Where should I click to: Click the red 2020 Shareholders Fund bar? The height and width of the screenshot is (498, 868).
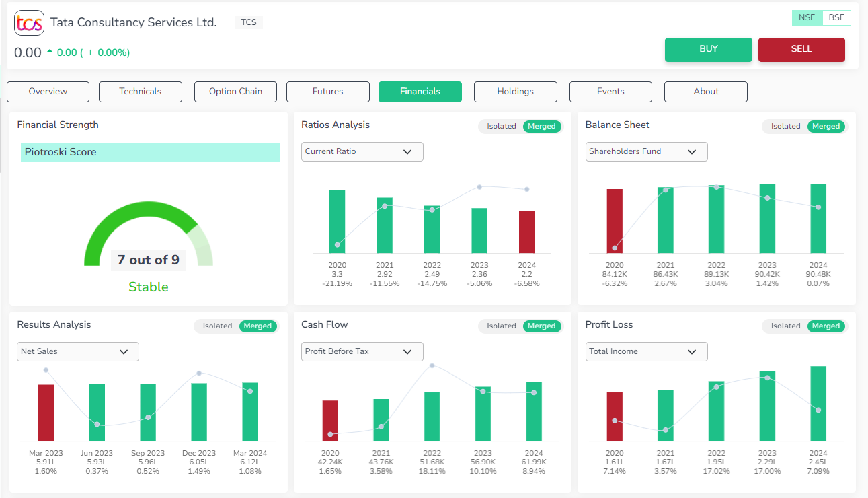pyautogui.click(x=615, y=221)
